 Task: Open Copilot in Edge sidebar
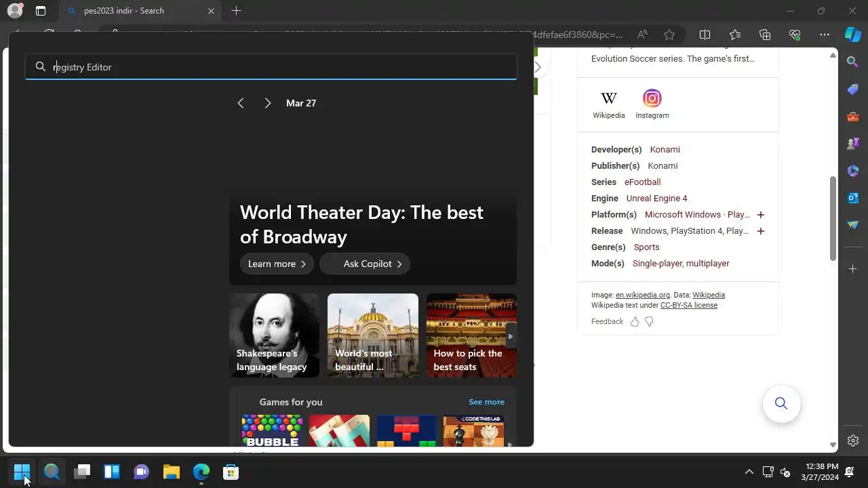coord(853,34)
